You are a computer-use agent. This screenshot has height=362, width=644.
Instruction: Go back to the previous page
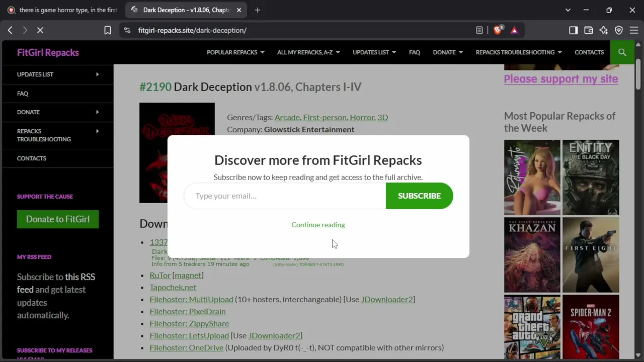10,30
